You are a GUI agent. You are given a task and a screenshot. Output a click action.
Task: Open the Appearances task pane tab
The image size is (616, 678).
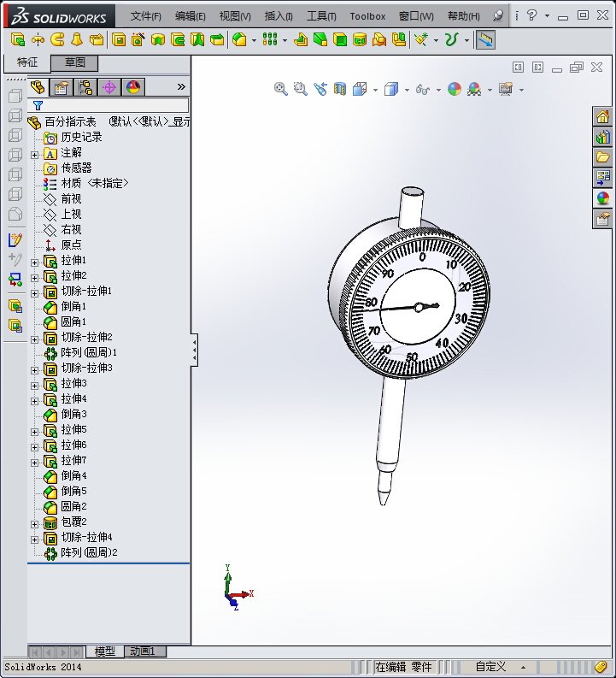coord(602,198)
